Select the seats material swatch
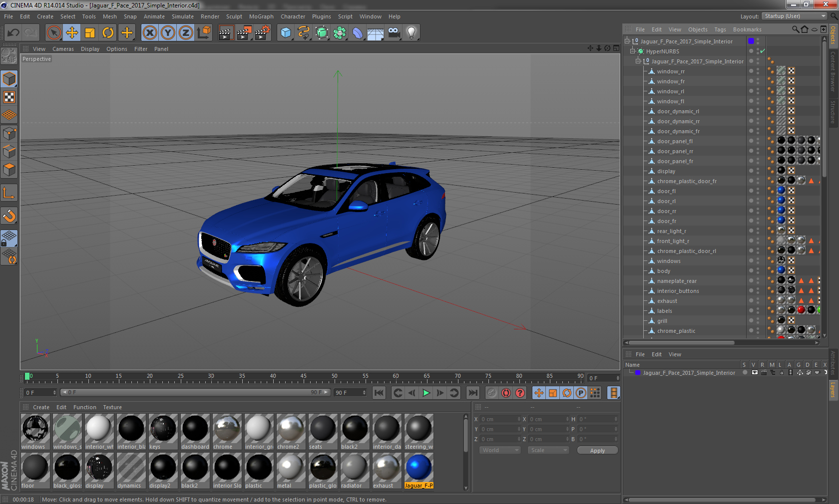 [323, 432]
